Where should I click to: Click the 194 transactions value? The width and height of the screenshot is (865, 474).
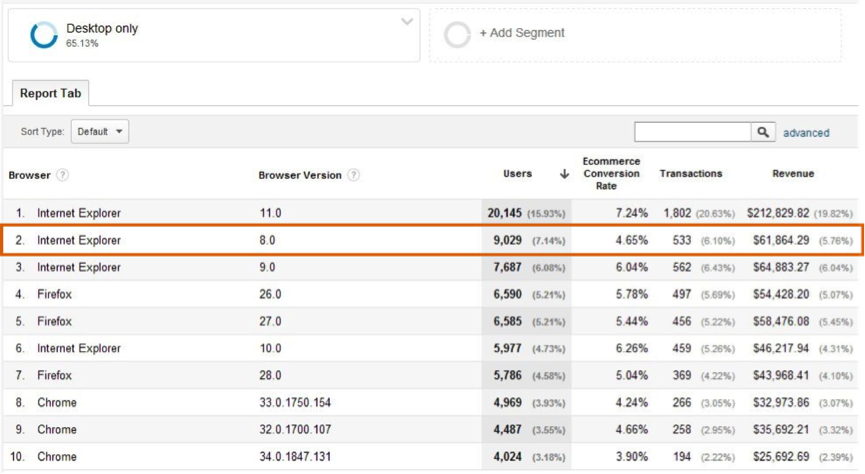682,456
